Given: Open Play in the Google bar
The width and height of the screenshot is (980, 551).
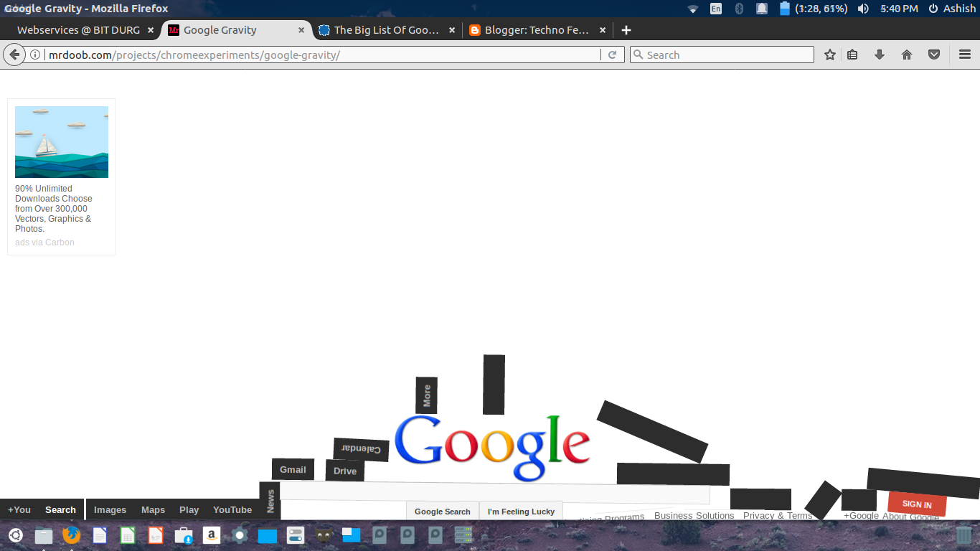Looking at the screenshot, I should click(189, 509).
